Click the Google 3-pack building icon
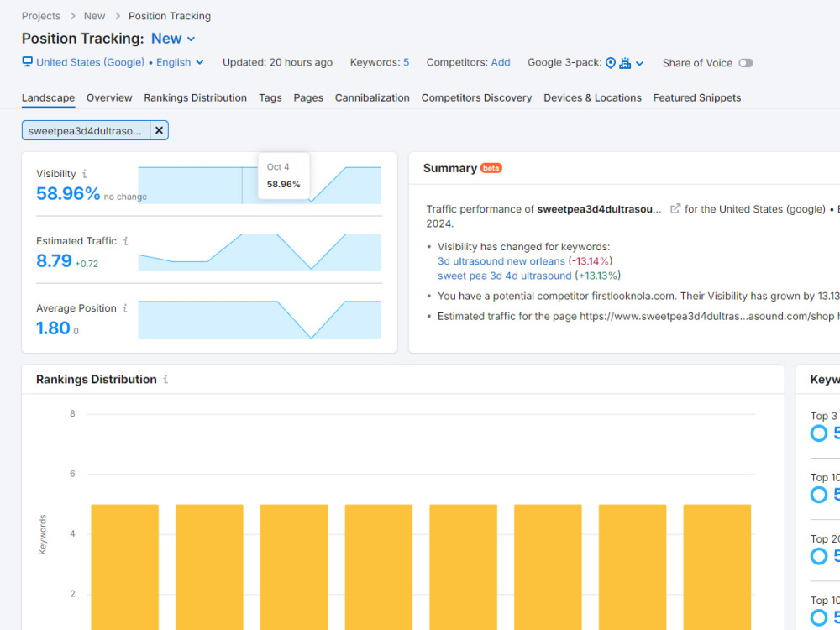This screenshot has width=840, height=630. (x=625, y=63)
